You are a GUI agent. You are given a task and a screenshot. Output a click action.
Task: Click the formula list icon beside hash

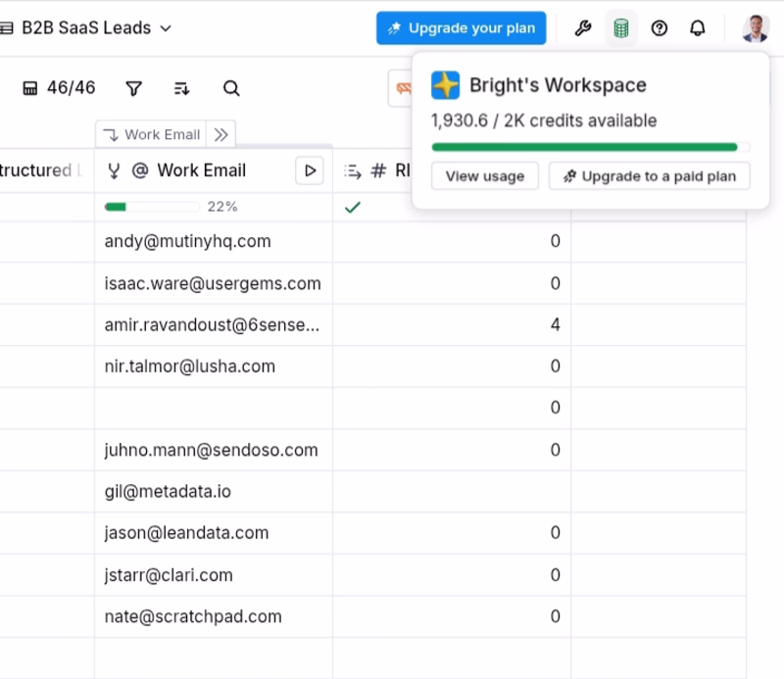point(353,171)
